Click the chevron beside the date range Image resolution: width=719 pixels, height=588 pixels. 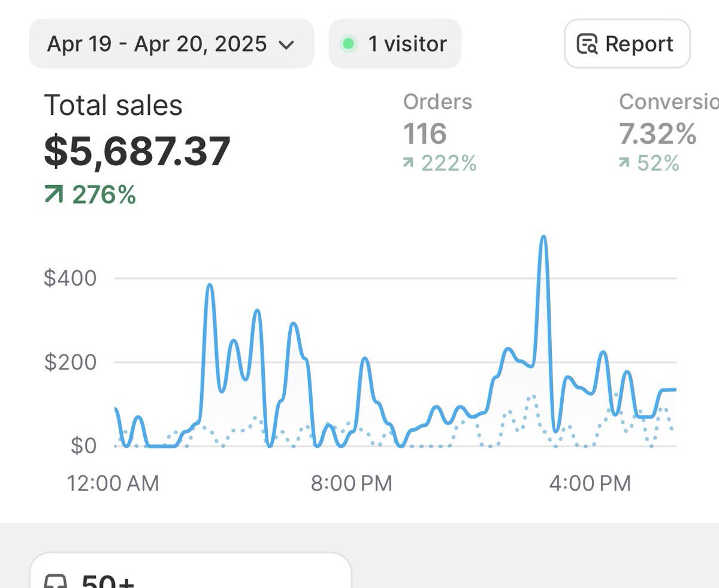coord(287,45)
